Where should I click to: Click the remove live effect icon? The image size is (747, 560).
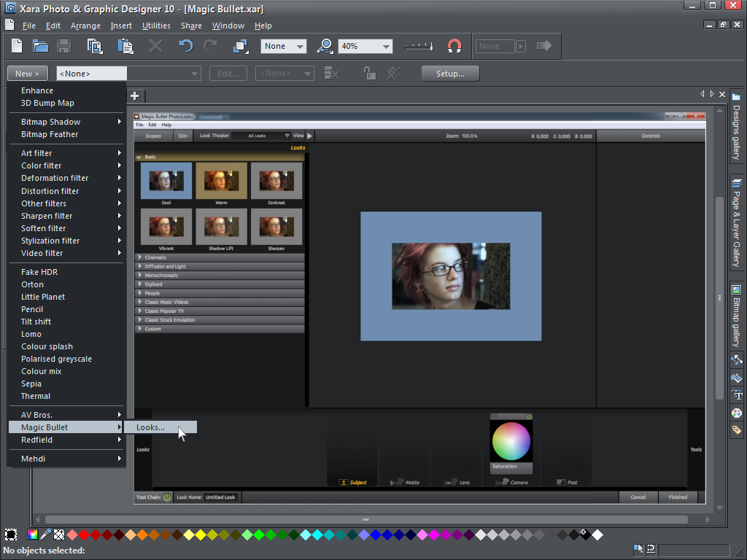(332, 74)
